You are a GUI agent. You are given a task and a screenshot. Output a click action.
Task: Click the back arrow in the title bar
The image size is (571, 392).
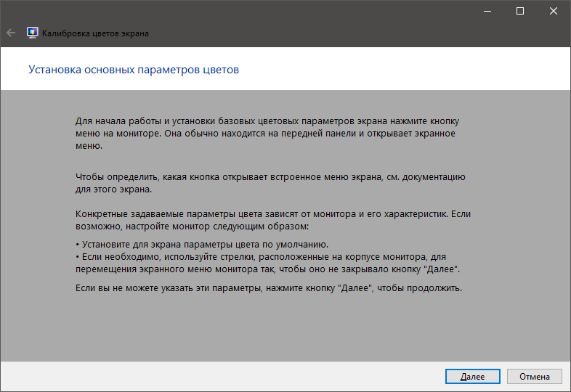coord(11,33)
